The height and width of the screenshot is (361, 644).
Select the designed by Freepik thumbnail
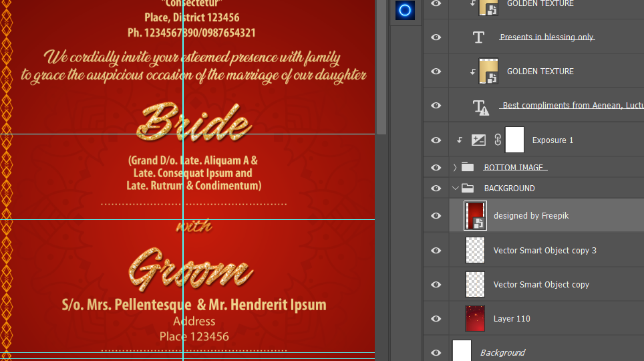[475, 215]
